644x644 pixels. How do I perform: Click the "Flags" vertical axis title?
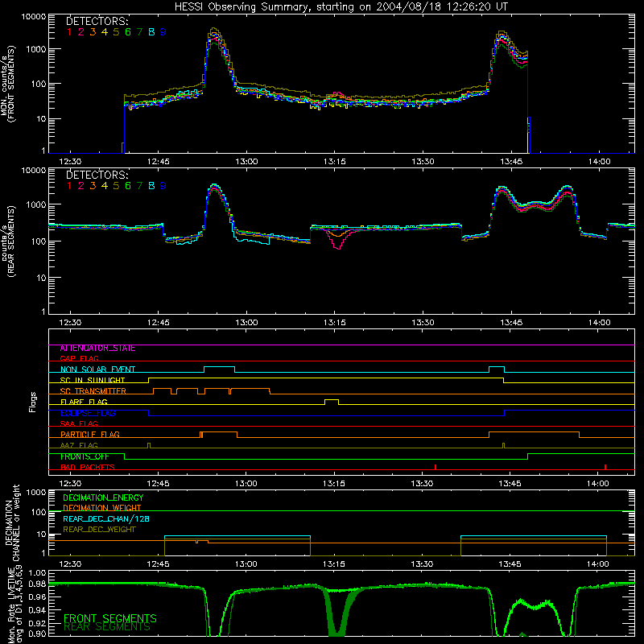[33, 402]
